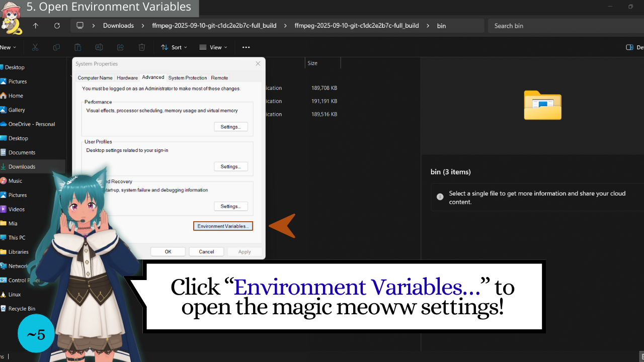Click the Copy icon in Explorer toolbar
The width and height of the screenshot is (644, 362).
pyautogui.click(x=56, y=47)
